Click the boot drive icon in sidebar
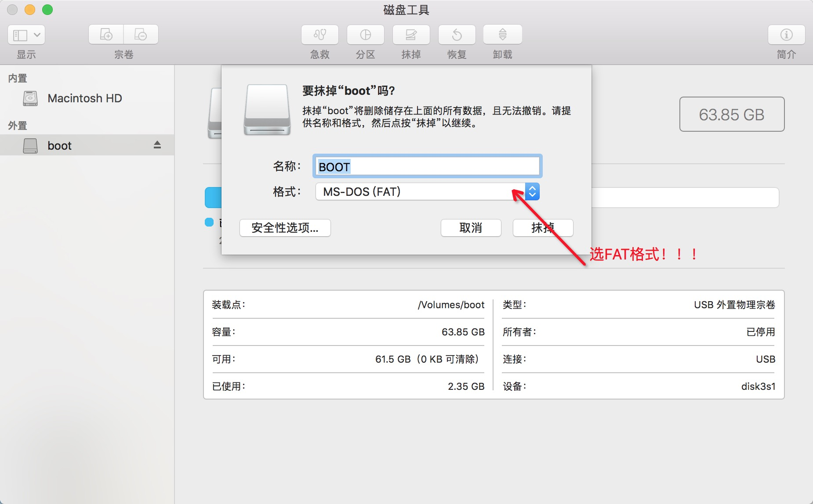 click(x=30, y=145)
